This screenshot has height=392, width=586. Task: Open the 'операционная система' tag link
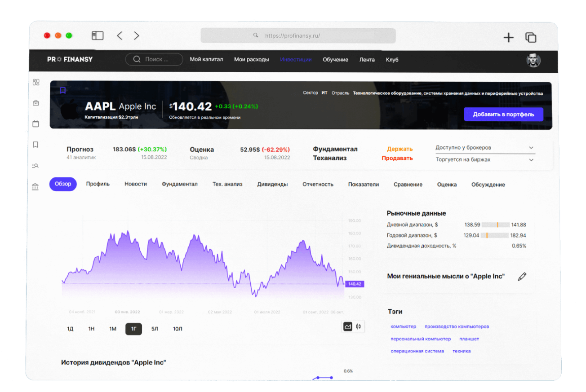pos(417,351)
